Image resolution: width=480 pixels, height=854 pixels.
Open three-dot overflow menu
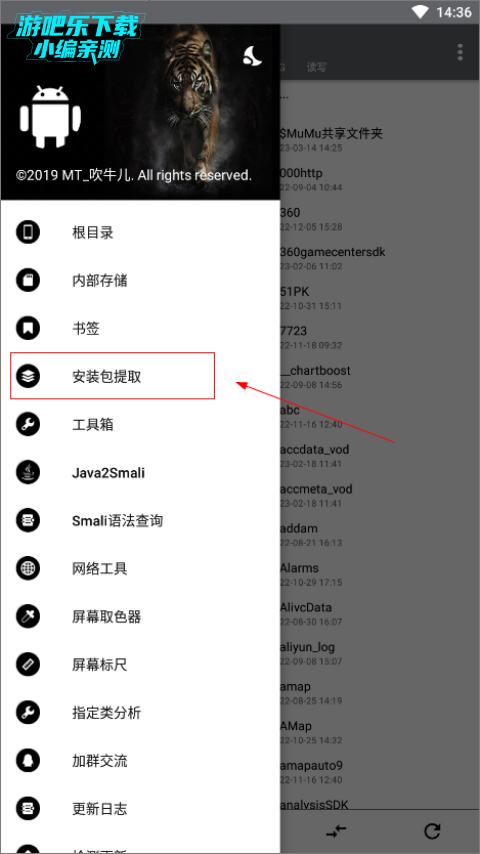(460, 52)
